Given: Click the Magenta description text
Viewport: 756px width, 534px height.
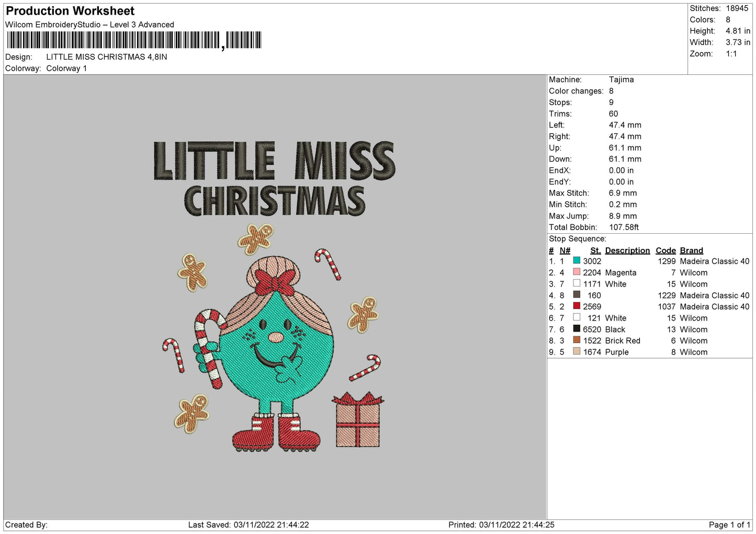Looking at the screenshot, I should click(x=620, y=272).
